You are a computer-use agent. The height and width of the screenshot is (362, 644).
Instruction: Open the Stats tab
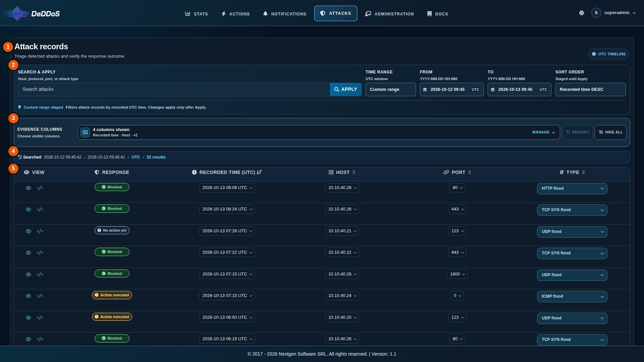tap(197, 14)
